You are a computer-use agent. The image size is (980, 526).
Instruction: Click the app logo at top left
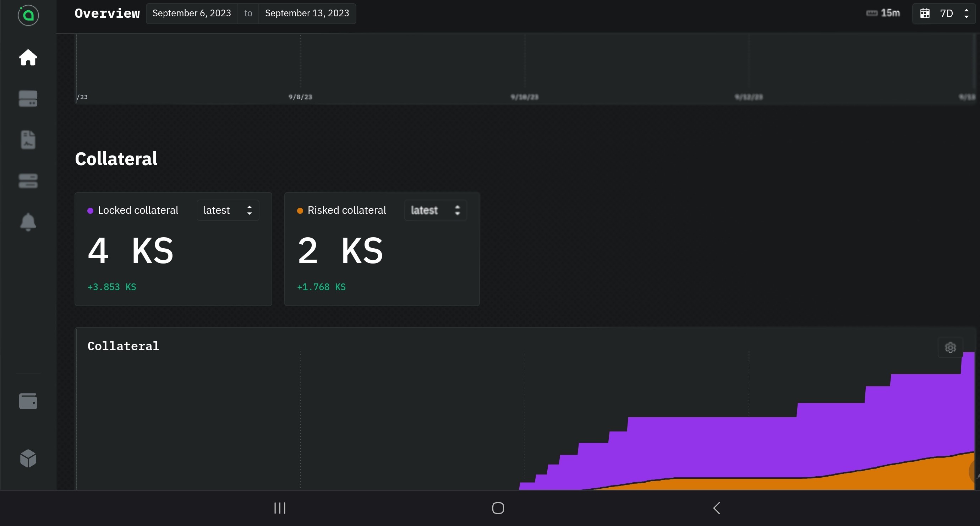pyautogui.click(x=28, y=15)
